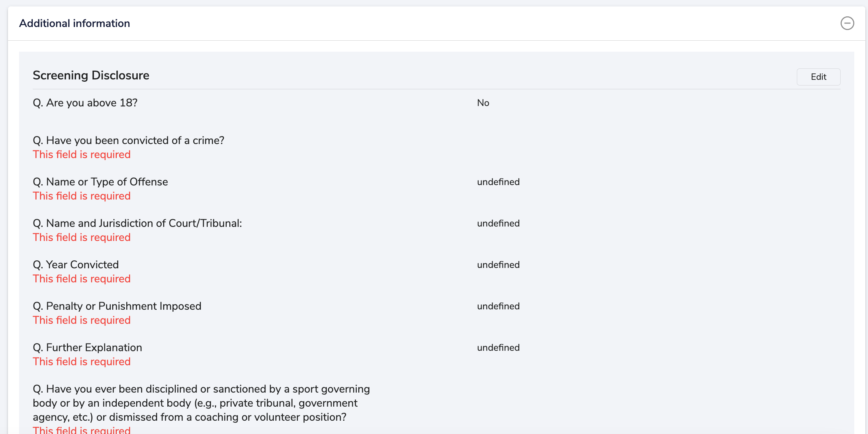Click the disciplined or sanctioned question text

(201, 403)
